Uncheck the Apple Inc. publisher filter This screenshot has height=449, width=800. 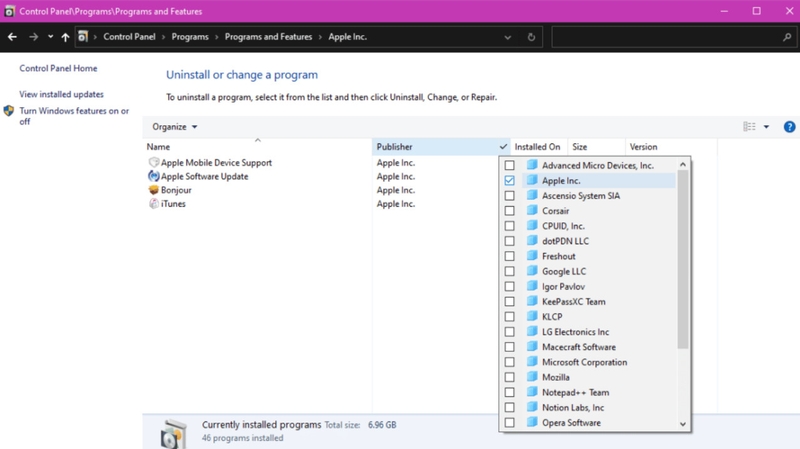[x=509, y=181]
